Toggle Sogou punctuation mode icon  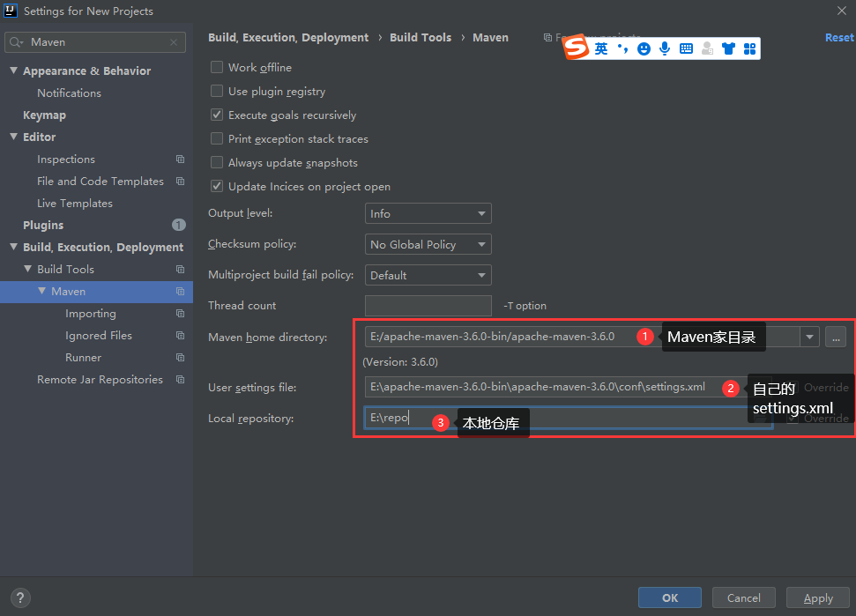tap(622, 48)
